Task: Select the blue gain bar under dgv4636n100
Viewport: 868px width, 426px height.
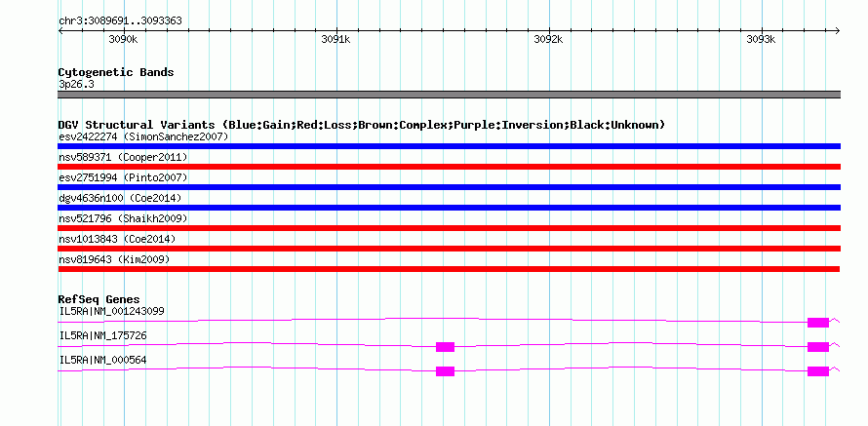Action: 449,208
